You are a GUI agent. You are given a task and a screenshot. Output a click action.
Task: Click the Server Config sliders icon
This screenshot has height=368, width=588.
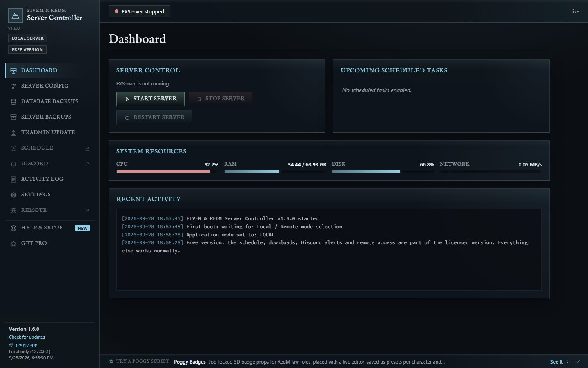pyautogui.click(x=13, y=86)
